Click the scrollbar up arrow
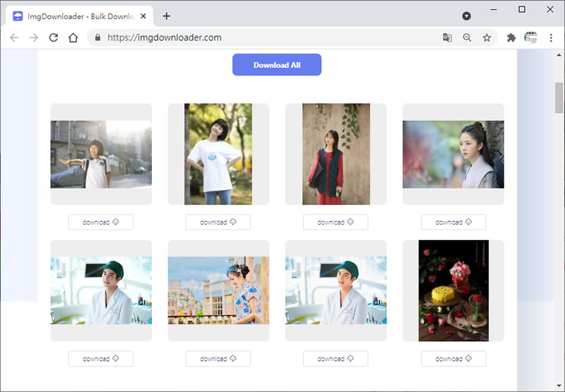This screenshot has width=565, height=392. pos(559,55)
